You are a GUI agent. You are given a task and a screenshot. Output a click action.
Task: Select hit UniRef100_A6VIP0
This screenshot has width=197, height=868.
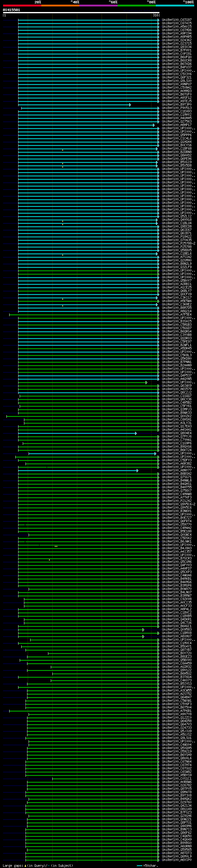176,860
